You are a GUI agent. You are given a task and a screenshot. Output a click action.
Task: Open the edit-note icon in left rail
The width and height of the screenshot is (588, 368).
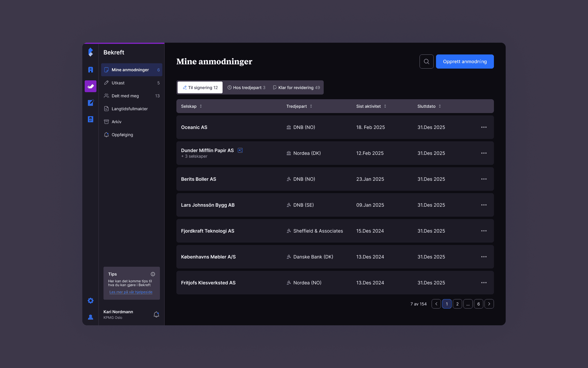(x=91, y=103)
